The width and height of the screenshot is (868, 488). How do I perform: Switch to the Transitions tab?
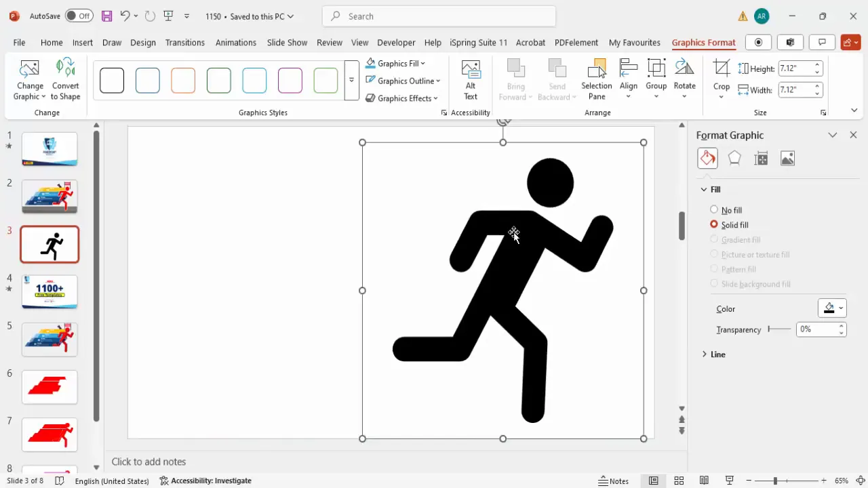coord(185,42)
